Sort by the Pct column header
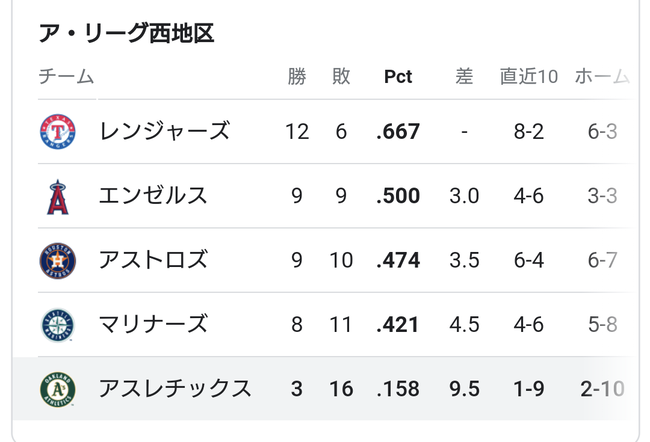The width and height of the screenshot is (650, 442). point(398,76)
